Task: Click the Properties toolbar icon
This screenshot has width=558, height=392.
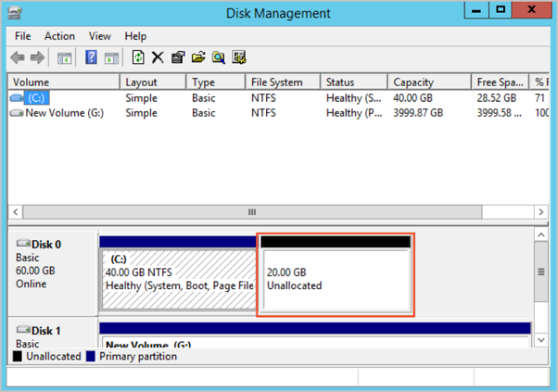Action: 178,57
